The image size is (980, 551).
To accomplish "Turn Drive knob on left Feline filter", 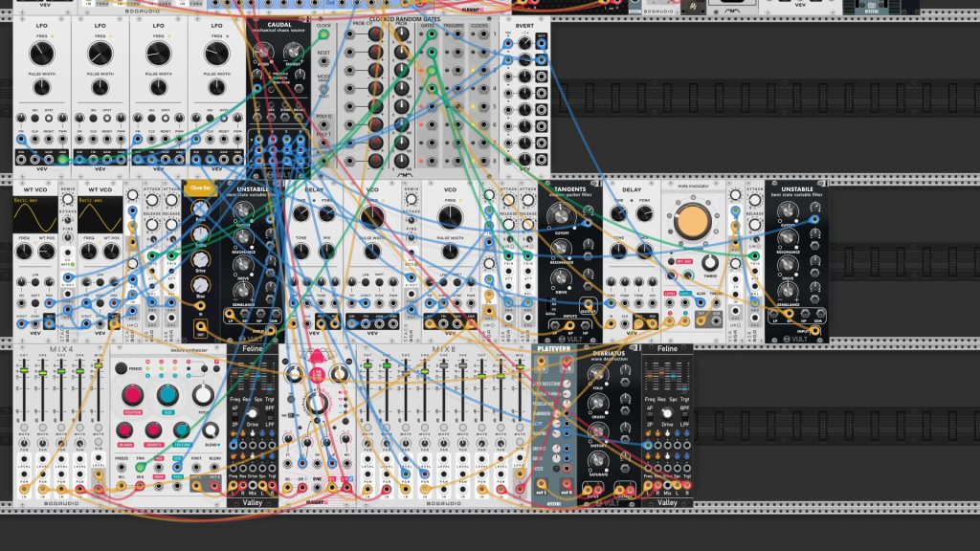I will pos(253,414).
